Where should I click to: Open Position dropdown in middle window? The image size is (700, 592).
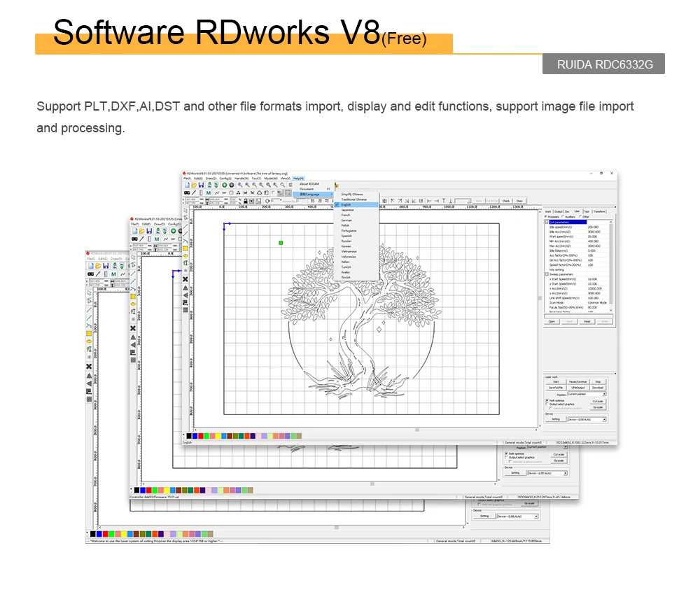tap(547, 447)
